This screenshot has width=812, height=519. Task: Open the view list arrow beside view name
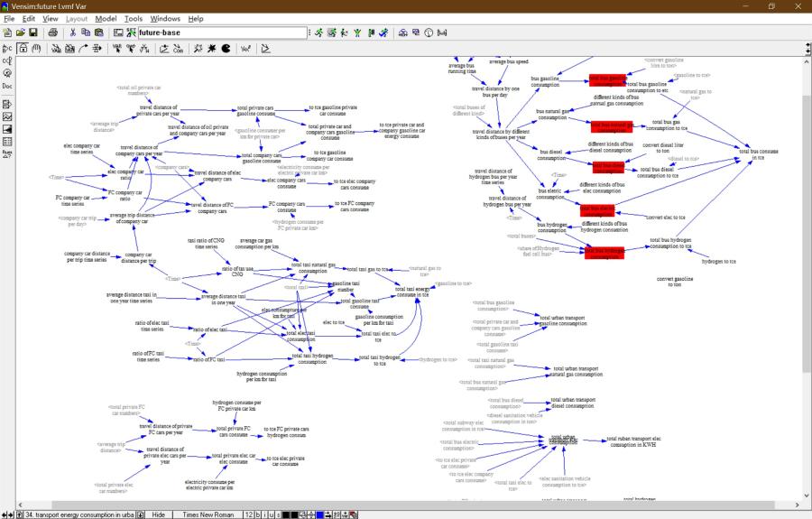[138, 514]
